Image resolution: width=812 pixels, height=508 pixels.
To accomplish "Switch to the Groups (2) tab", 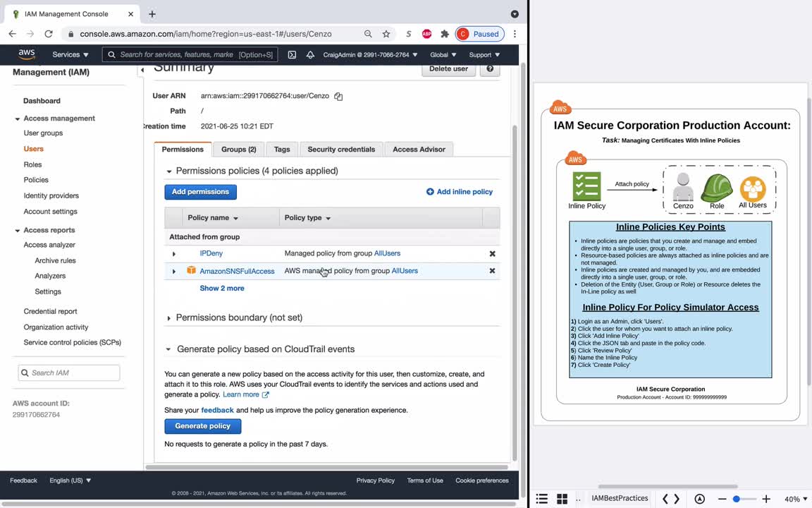I will [239, 150].
